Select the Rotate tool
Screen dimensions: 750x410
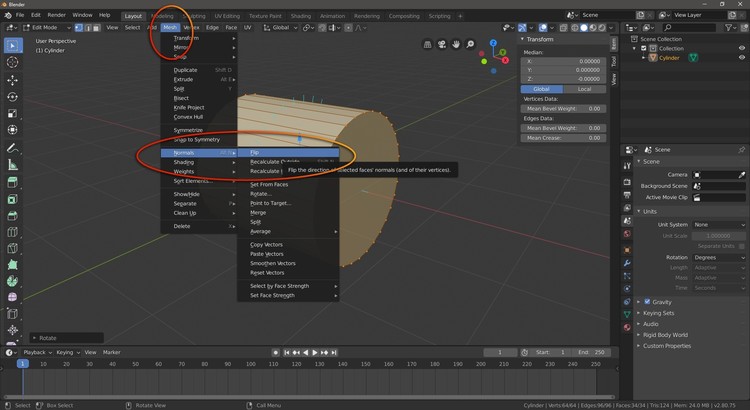click(x=13, y=97)
